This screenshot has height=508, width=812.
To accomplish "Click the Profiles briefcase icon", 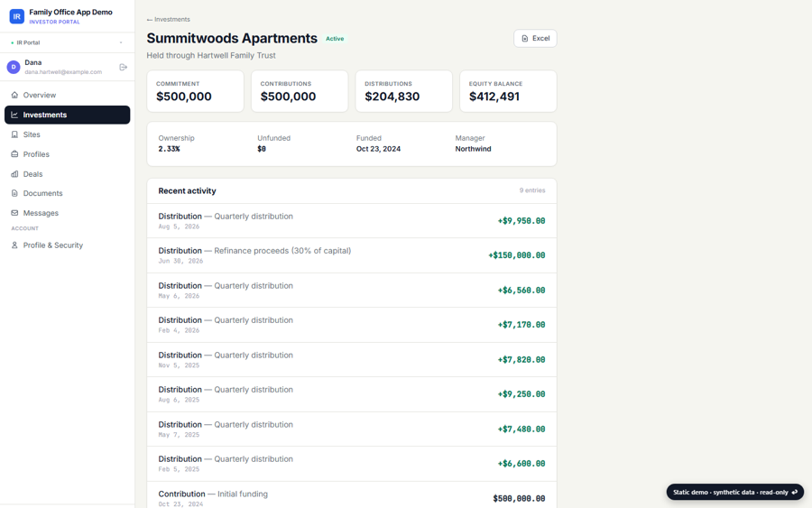I will click(x=14, y=154).
